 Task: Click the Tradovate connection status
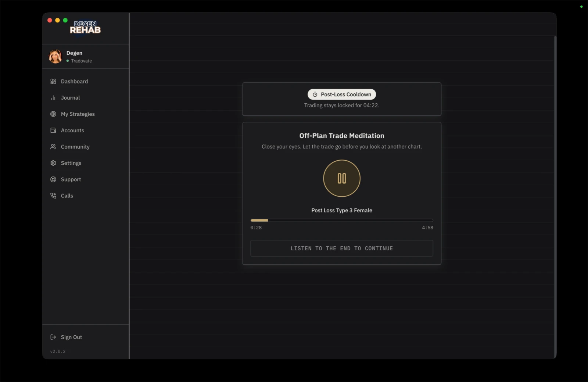coord(79,61)
